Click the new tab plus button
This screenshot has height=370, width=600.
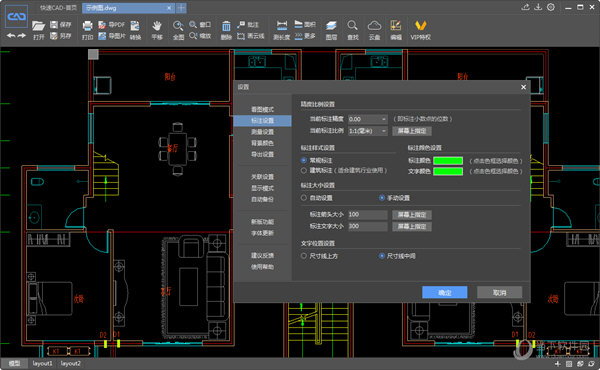tap(181, 8)
